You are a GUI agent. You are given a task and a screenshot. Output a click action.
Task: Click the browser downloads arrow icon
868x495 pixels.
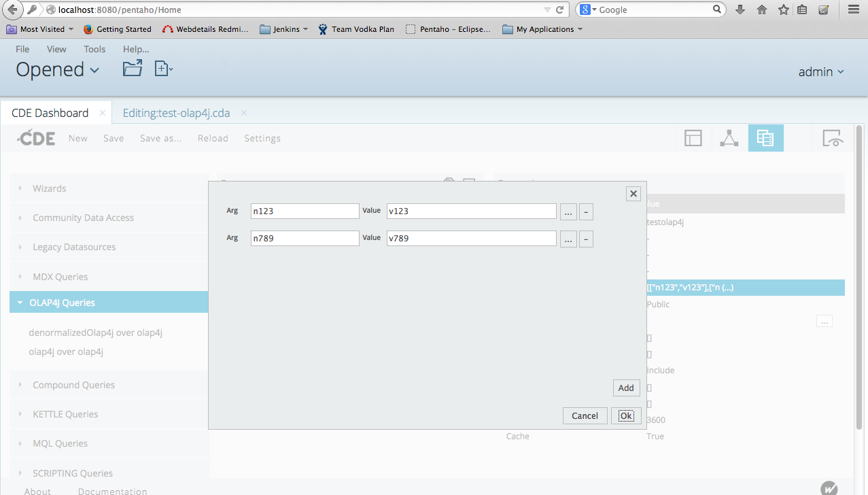740,10
